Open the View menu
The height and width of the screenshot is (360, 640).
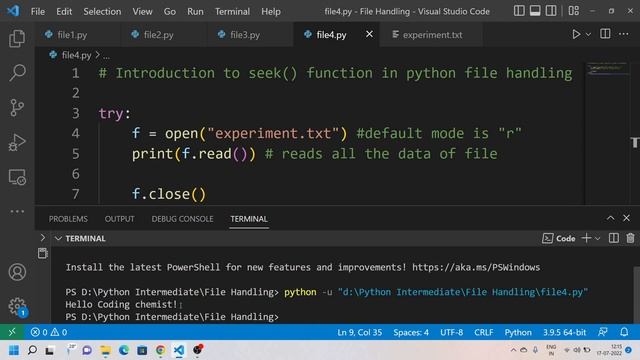click(142, 11)
